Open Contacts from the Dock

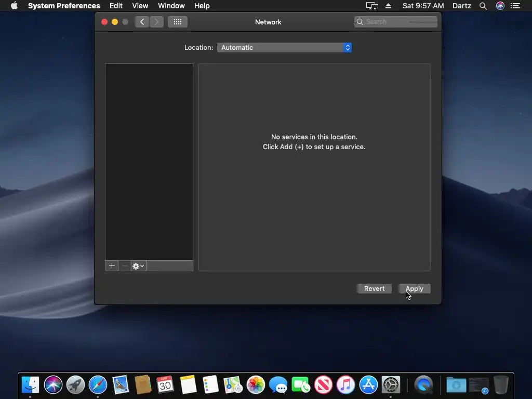click(143, 385)
